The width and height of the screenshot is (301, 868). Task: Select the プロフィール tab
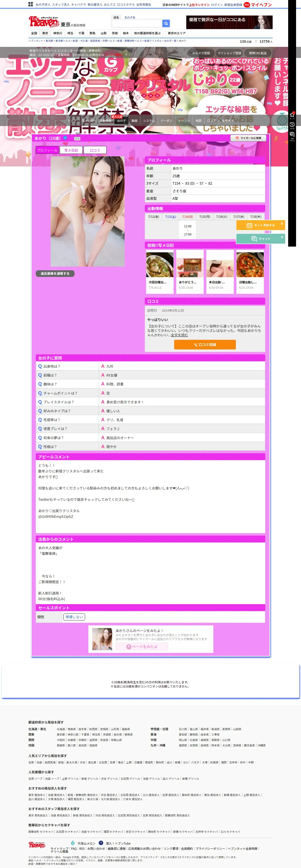[x=47, y=150]
